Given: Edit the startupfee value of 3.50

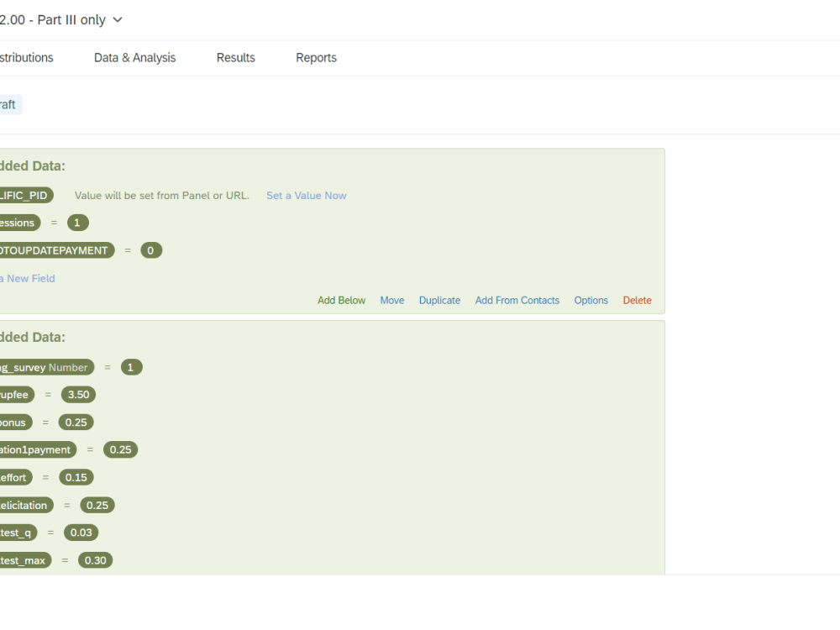Looking at the screenshot, I should tap(78, 394).
